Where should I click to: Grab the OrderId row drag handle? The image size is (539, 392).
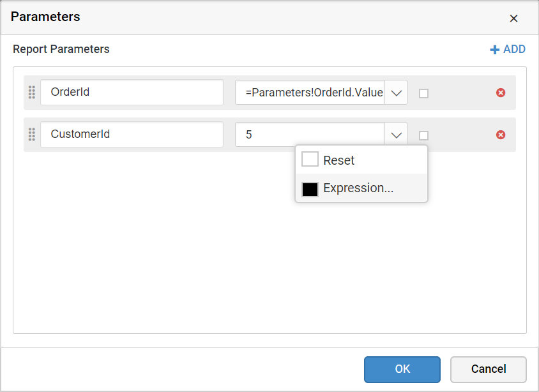click(x=32, y=93)
